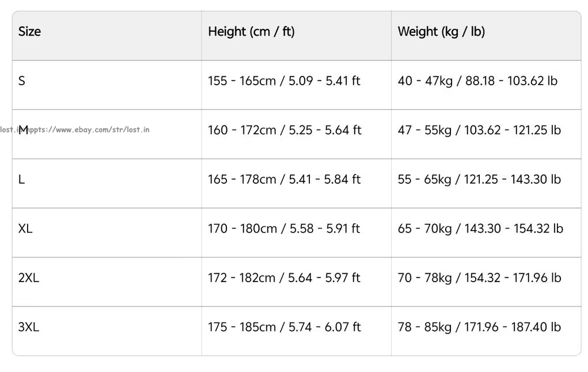Select the S size cell
The image size is (588, 372).
coord(22,81)
